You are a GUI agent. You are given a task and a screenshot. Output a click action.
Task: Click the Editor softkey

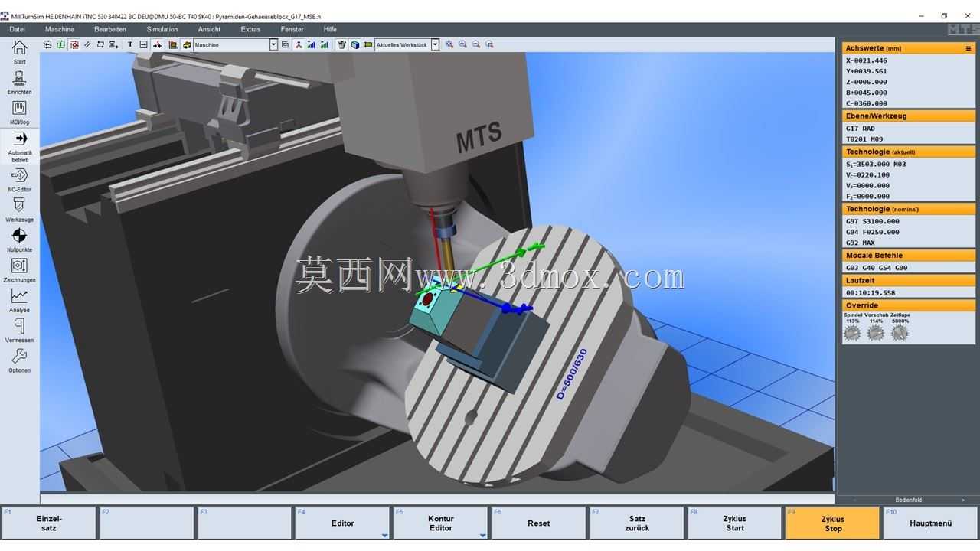(343, 523)
